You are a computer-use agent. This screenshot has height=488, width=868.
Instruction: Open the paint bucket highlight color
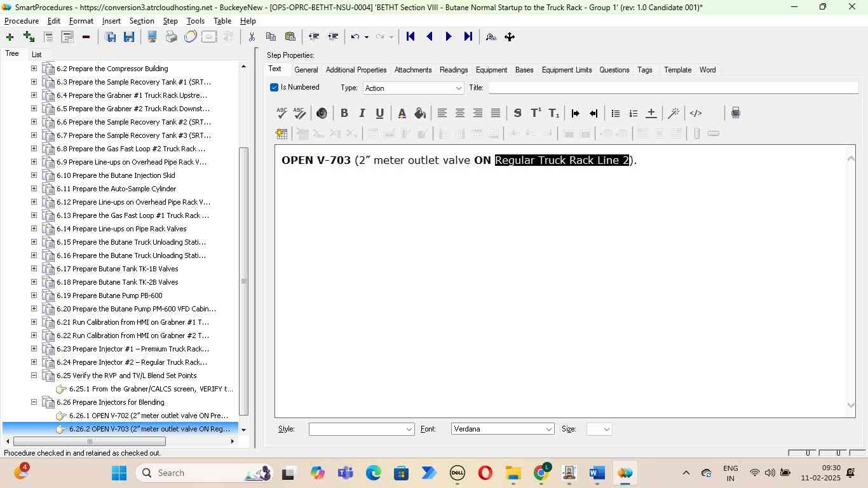419,113
